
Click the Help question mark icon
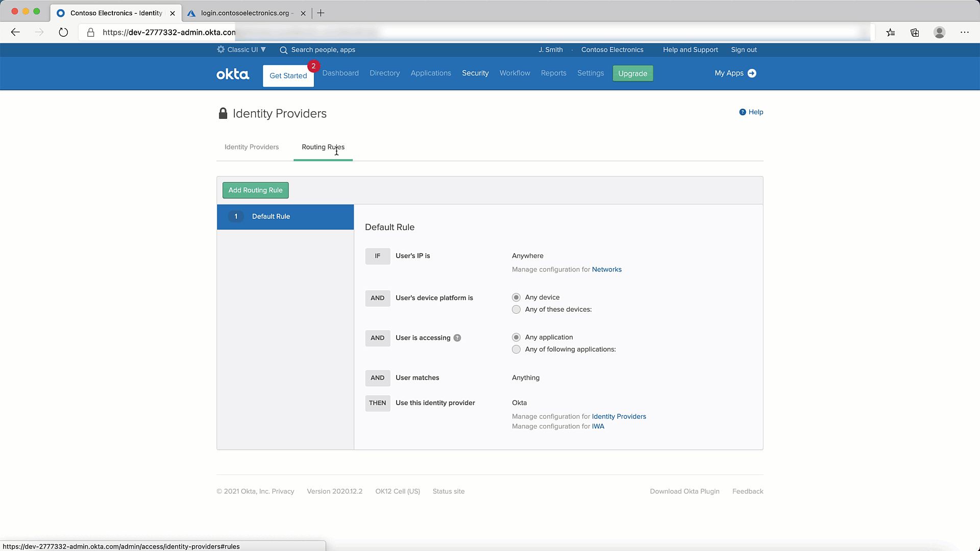coord(743,112)
